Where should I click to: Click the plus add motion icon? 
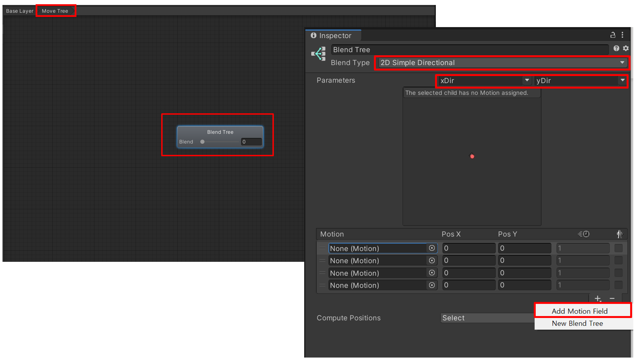[x=597, y=298]
